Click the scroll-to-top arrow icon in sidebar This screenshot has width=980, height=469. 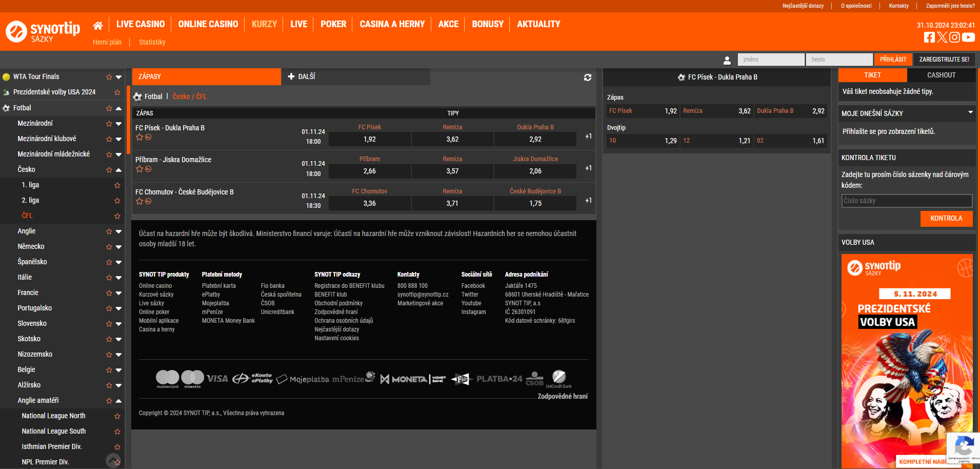point(113,461)
